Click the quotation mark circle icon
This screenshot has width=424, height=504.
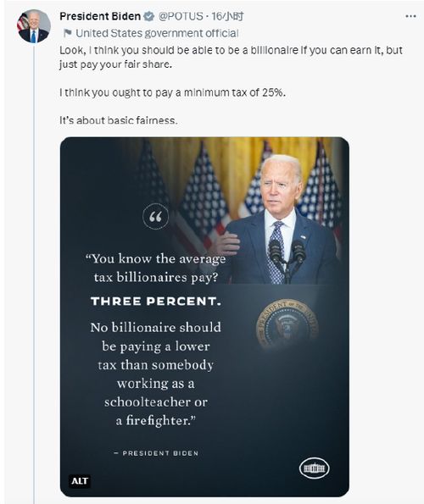pos(156,217)
